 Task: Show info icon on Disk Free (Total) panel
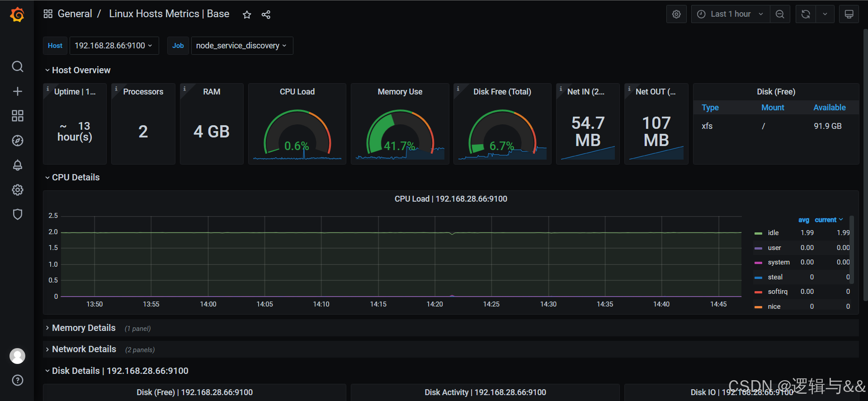pos(458,89)
